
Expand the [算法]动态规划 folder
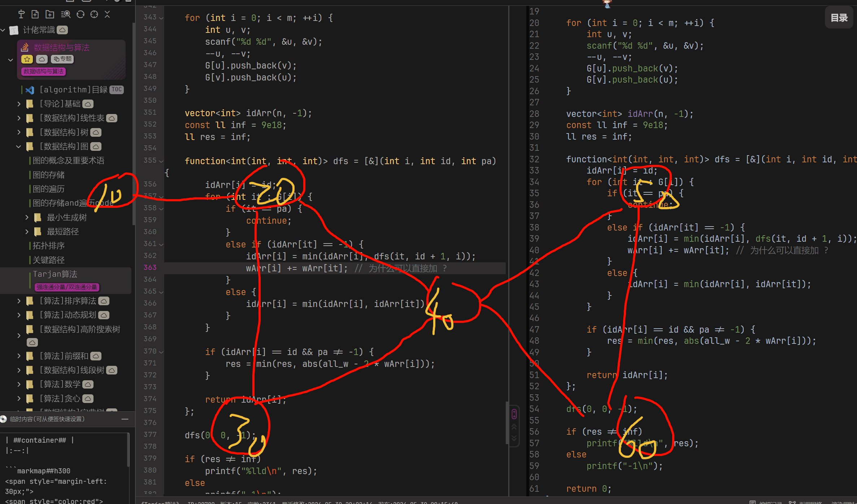[19, 315]
